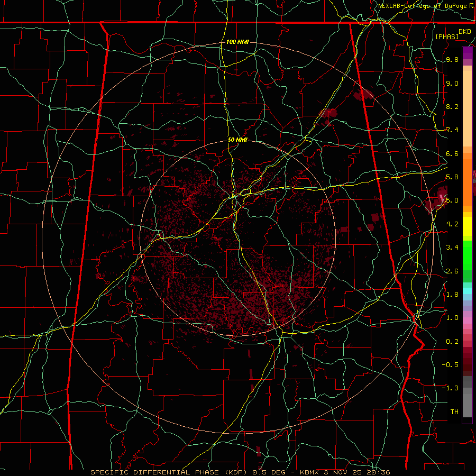Image resolution: width=476 pixels, height=476 pixels.
Task: Click the 6.6 scale value
Action: click(x=452, y=153)
